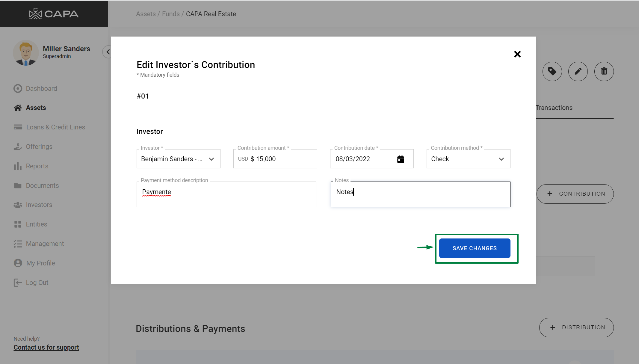Click the Payment method description field

226,194
